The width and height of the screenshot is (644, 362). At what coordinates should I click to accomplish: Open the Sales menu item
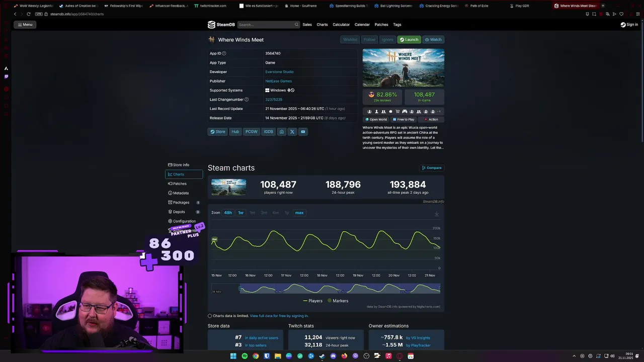[x=307, y=25]
